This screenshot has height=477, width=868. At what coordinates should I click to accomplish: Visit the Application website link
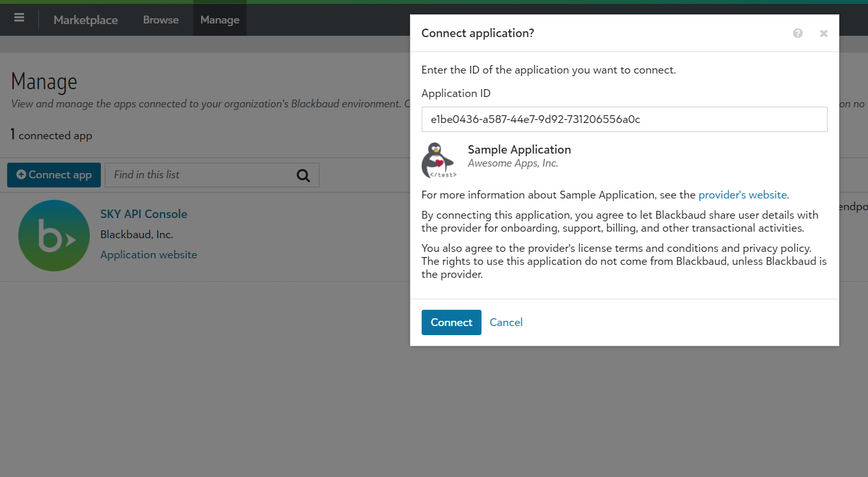(148, 255)
